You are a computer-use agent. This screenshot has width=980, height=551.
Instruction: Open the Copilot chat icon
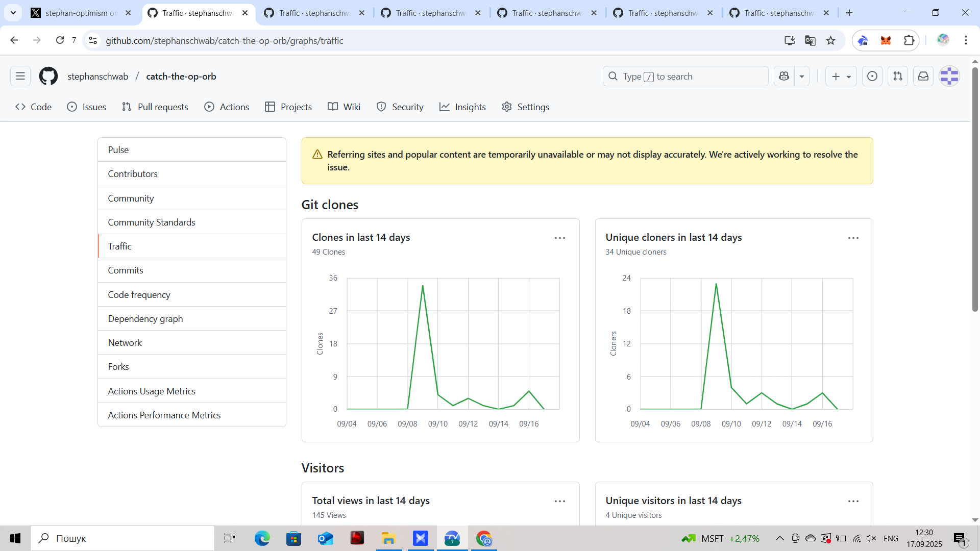784,77
